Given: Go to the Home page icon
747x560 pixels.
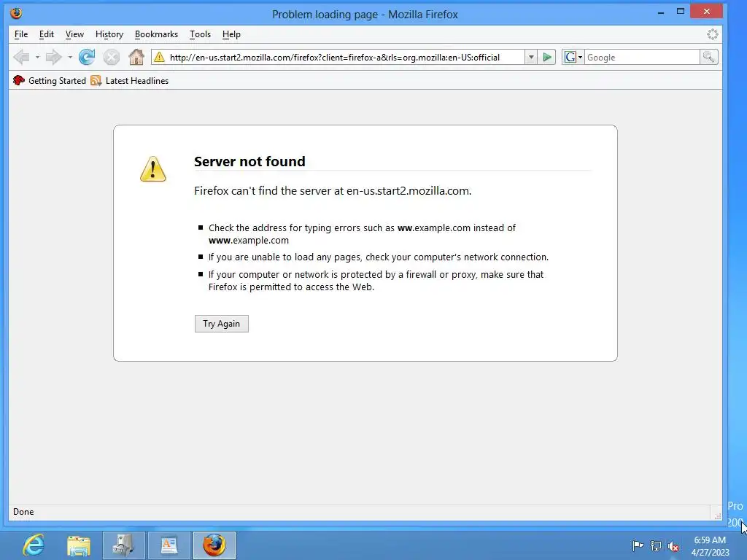Looking at the screenshot, I should click(136, 57).
